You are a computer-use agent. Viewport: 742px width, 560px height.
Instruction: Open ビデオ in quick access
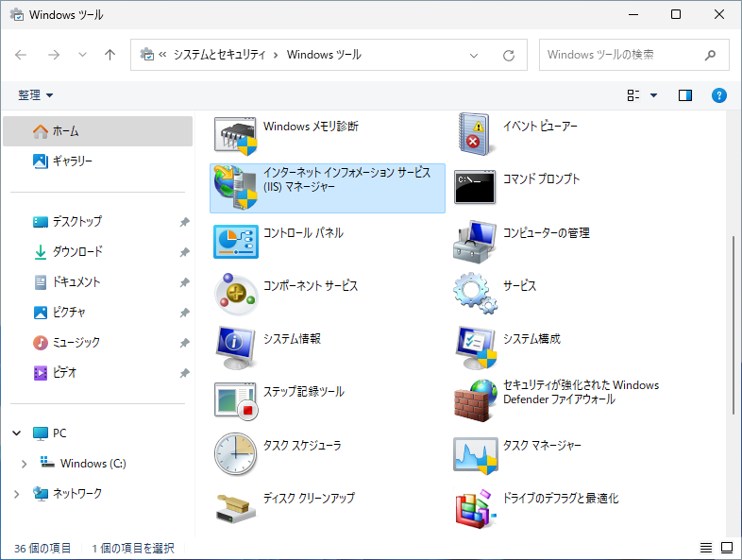(x=97, y=372)
